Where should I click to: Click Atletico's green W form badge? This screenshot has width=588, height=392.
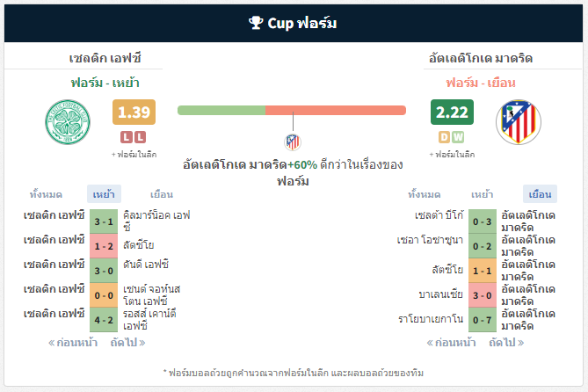click(458, 137)
